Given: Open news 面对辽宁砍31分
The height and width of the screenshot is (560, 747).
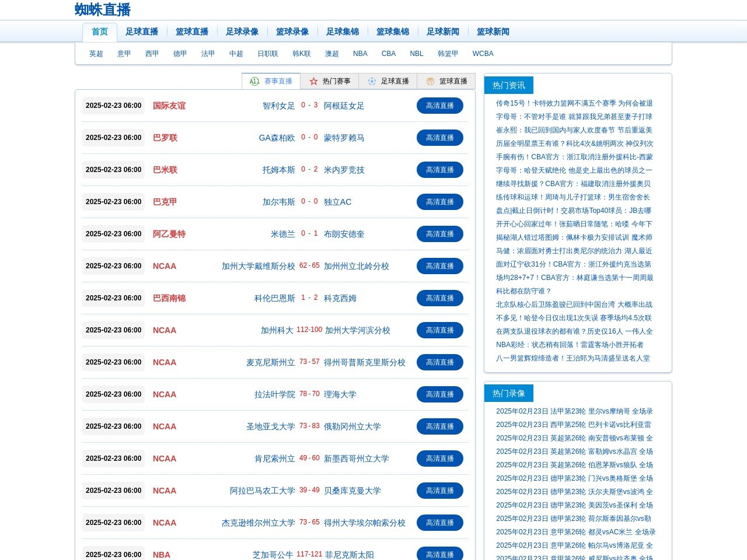Looking at the screenshot, I should click(x=574, y=264).
